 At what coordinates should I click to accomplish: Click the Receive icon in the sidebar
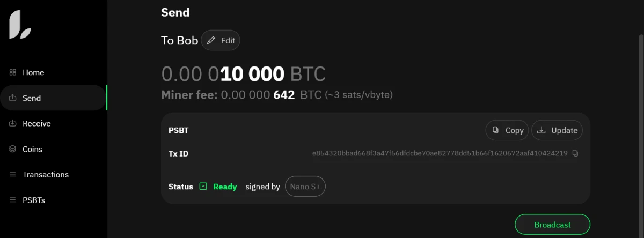13,123
